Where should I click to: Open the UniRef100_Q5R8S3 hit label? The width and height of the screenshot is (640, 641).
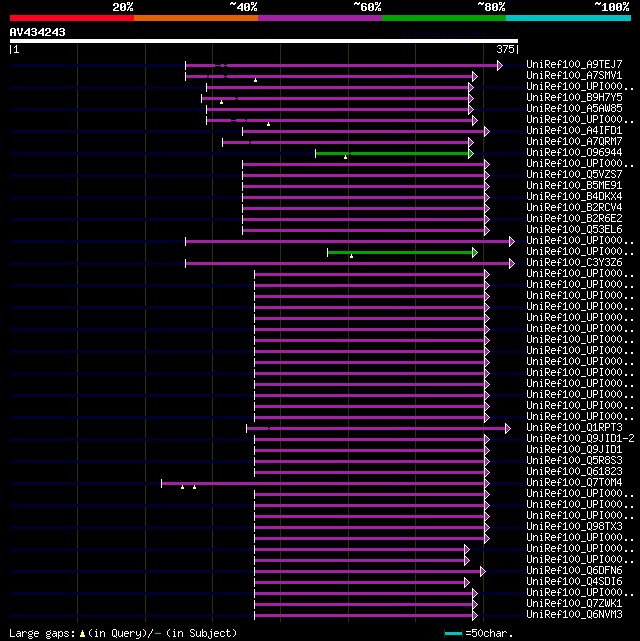tap(574, 461)
